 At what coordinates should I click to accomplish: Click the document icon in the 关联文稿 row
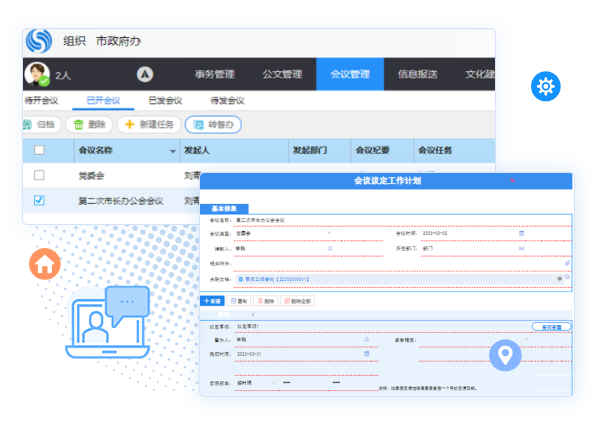(x=568, y=277)
